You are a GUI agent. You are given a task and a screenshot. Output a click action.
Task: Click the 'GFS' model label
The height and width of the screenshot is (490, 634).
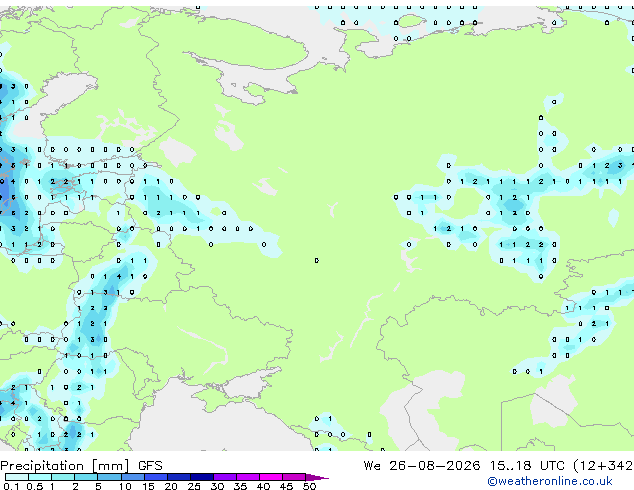(150, 466)
